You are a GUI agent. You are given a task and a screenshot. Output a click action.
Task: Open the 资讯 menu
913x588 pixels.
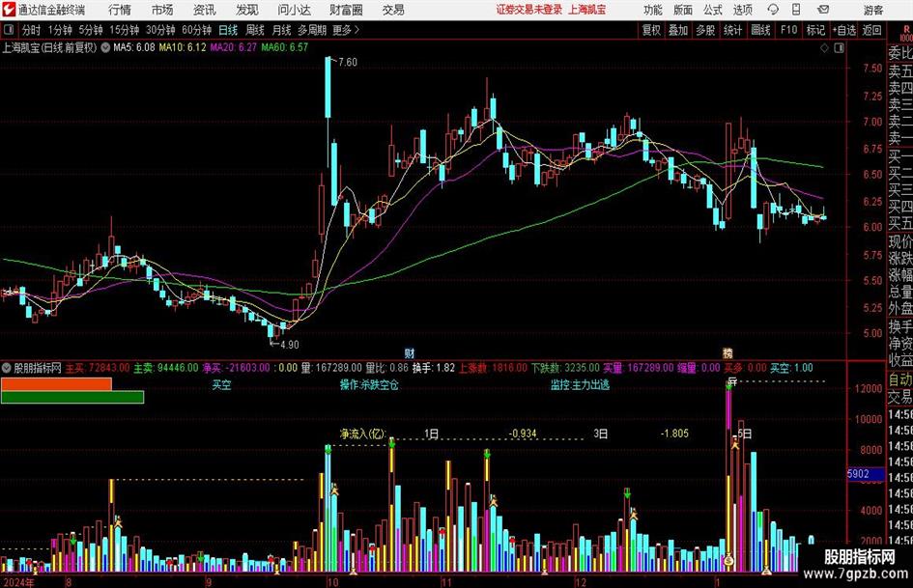click(x=205, y=10)
